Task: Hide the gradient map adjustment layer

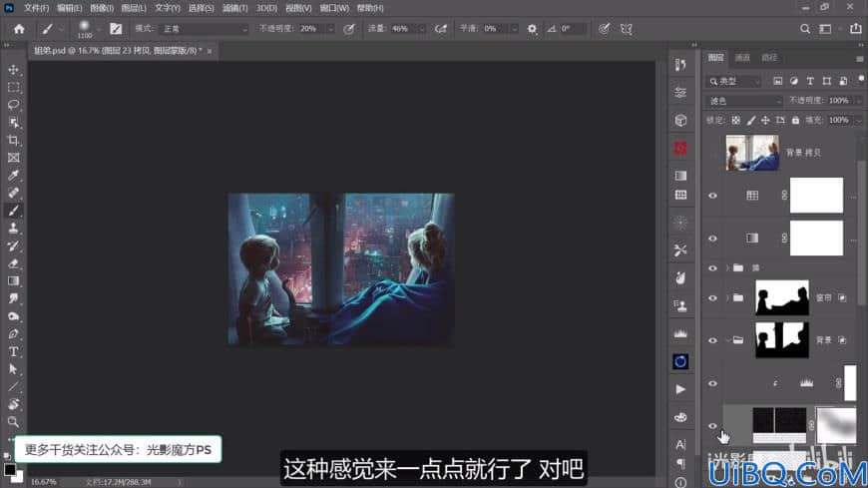Action: (x=713, y=239)
